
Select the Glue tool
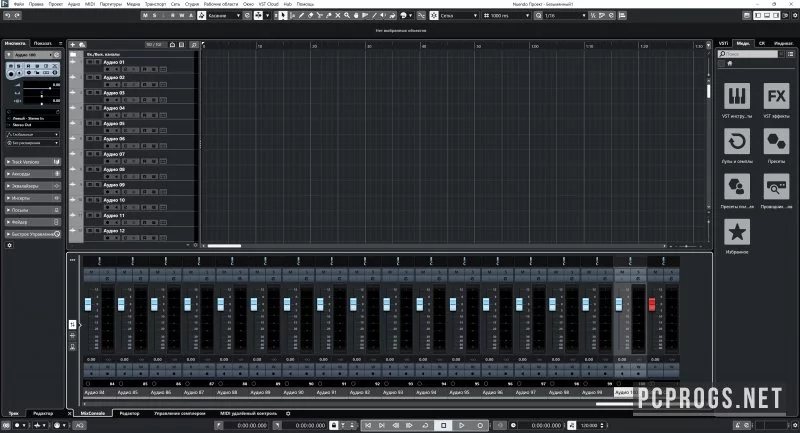[x=329, y=16]
